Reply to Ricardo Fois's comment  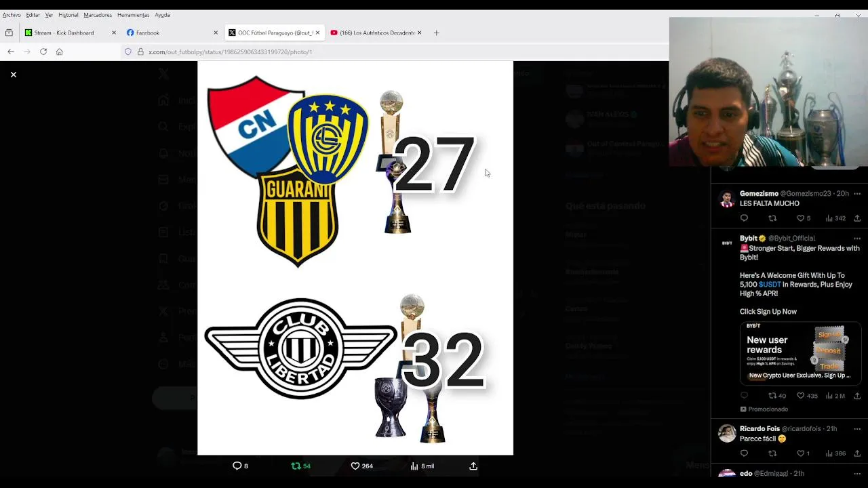744,453
